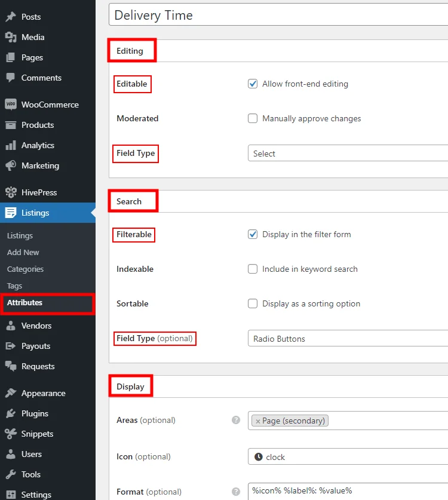Open Attributes under Listings
This screenshot has width=448, height=500.
pyautogui.click(x=24, y=303)
